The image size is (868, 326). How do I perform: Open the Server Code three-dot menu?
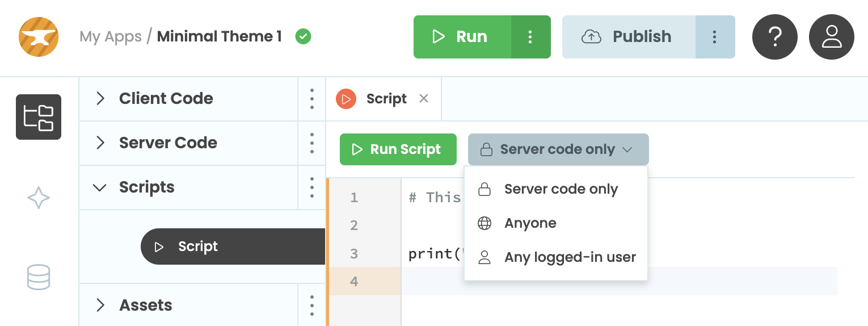point(312,143)
